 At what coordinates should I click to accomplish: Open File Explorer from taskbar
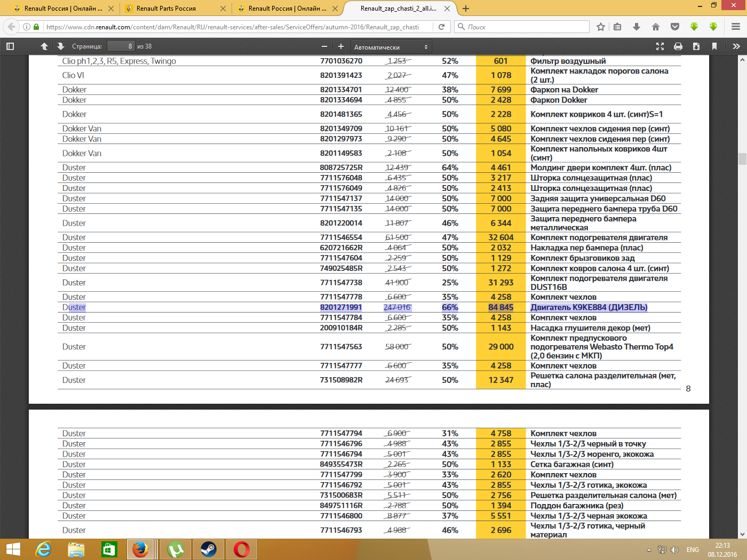coord(76,549)
